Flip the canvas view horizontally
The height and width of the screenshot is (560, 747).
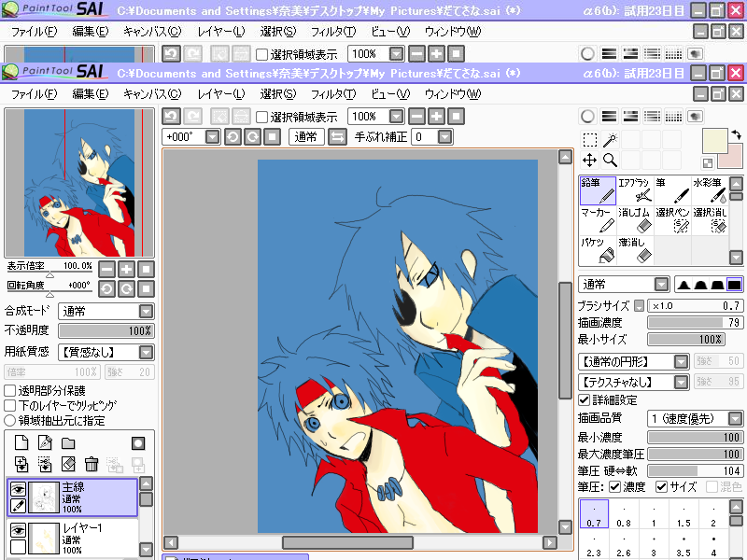pos(337,137)
